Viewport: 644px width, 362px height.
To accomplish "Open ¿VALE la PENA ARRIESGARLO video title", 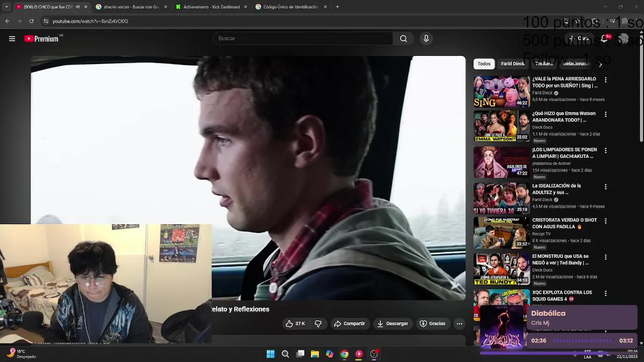I will [565, 82].
